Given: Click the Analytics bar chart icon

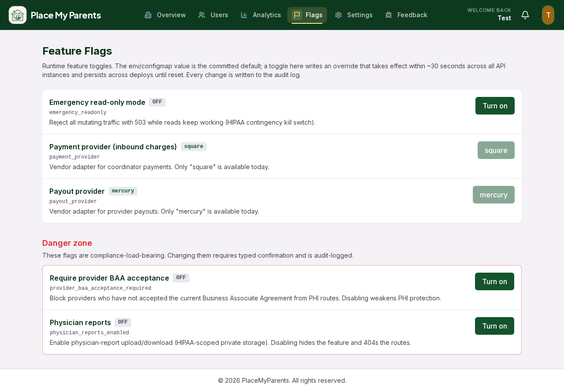Looking at the screenshot, I should point(244,15).
